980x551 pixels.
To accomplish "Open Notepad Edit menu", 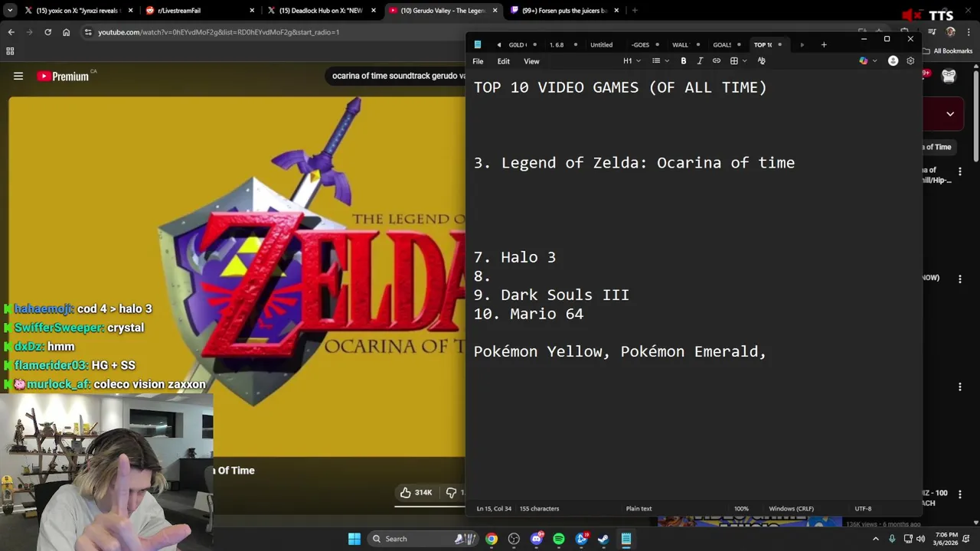I will (503, 61).
